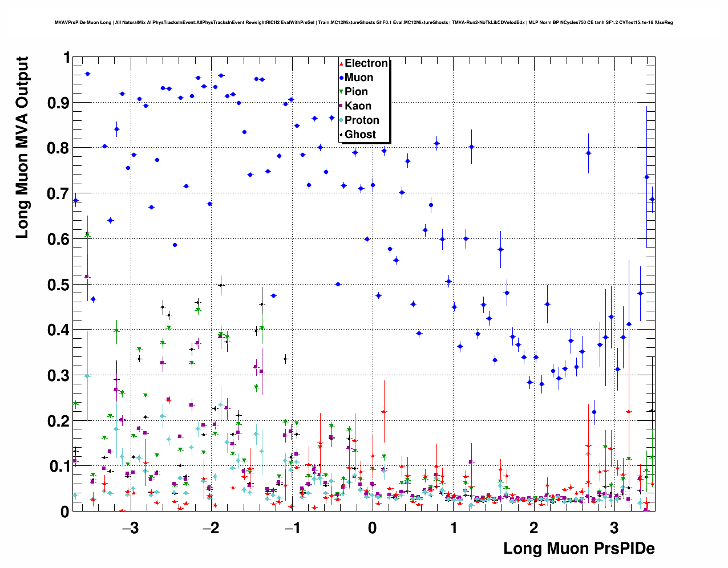
Task: Click the cyan Proton marker in legend
Action: click(x=341, y=120)
